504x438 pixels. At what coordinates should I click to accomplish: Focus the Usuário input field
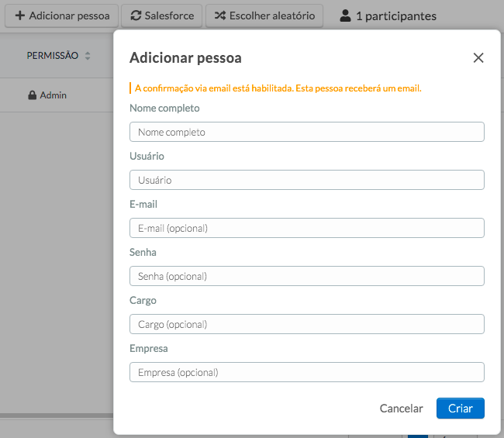[306, 180]
